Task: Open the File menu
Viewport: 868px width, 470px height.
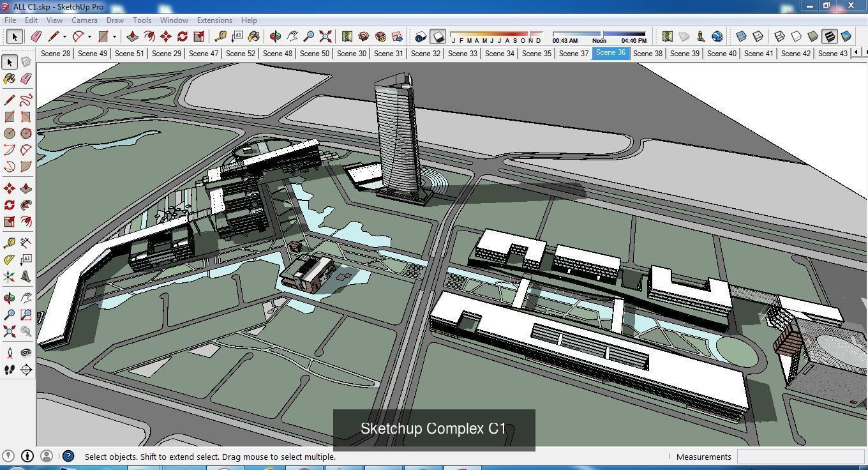Action: point(11,20)
